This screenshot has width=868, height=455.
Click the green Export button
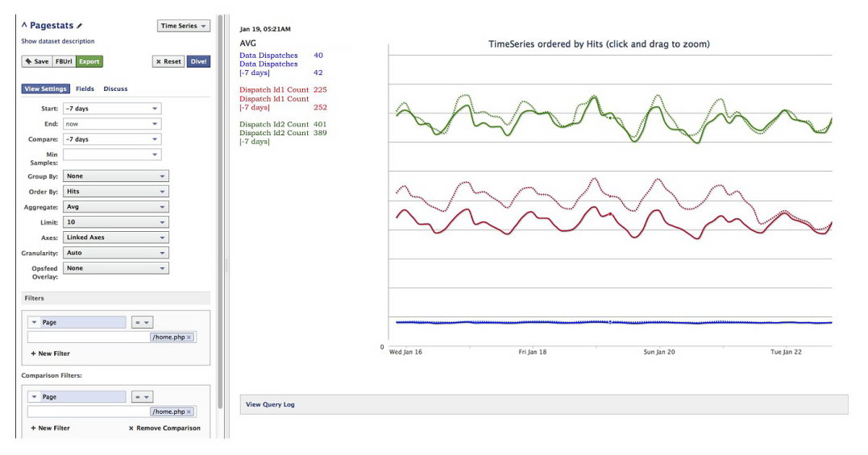[x=89, y=61]
